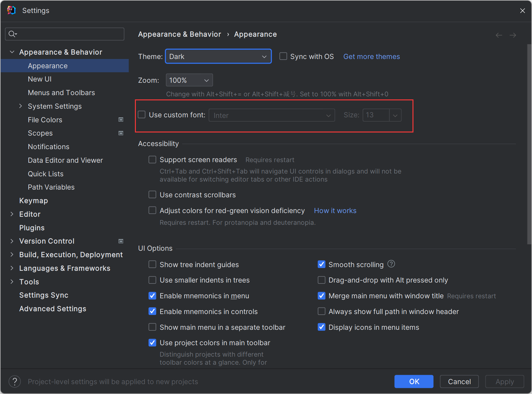This screenshot has height=394, width=532.
Task: Open the Inter font dropdown
Action: [x=272, y=115]
